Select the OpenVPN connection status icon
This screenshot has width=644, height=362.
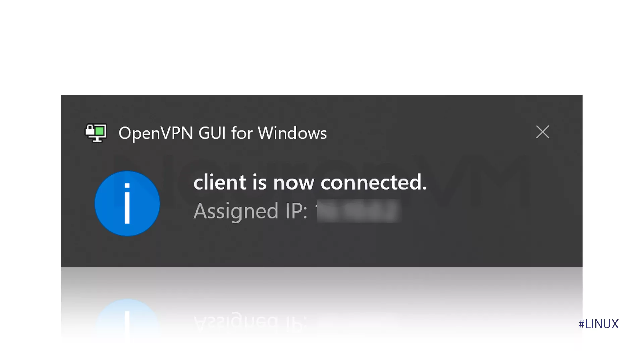(x=96, y=132)
